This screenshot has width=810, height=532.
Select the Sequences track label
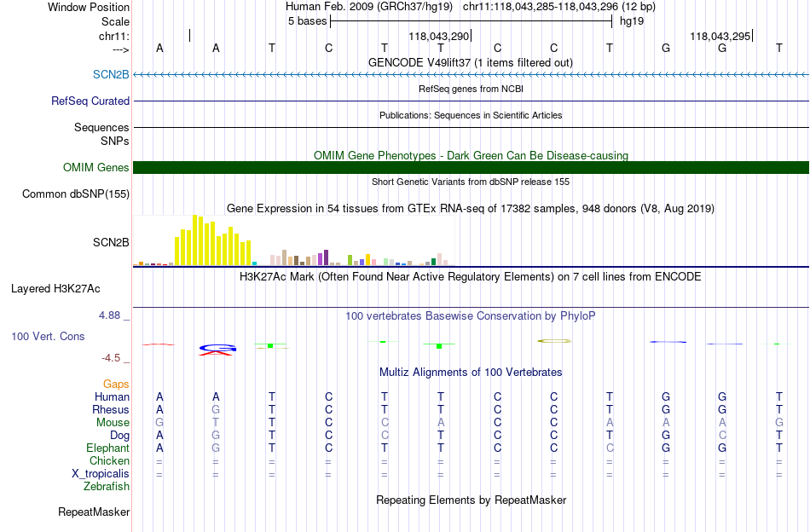tap(101, 128)
